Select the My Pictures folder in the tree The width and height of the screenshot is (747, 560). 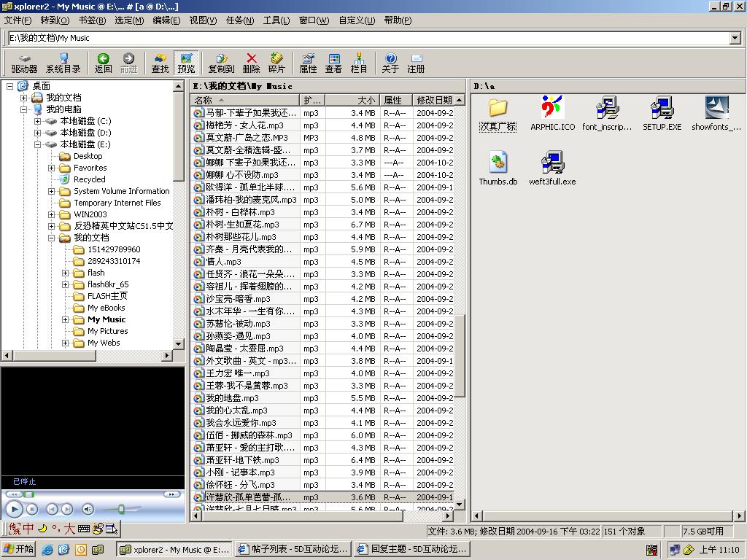click(108, 332)
